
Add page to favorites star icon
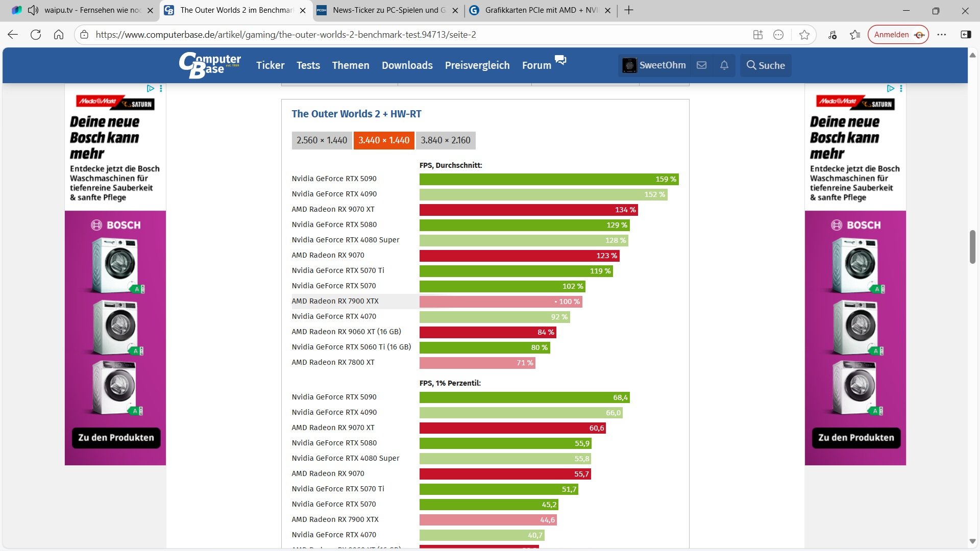[x=804, y=35]
